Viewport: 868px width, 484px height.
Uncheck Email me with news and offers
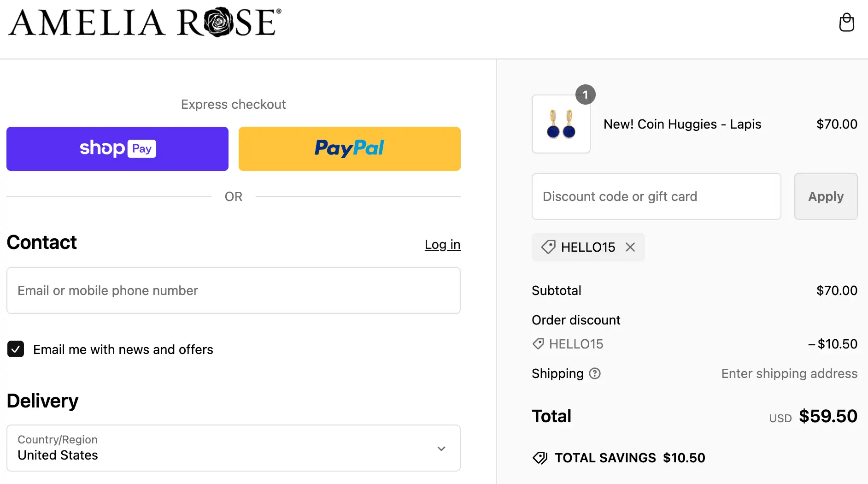[x=16, y=349]
